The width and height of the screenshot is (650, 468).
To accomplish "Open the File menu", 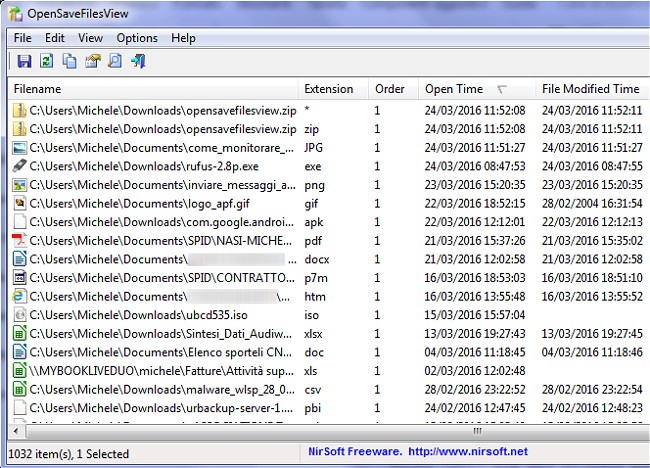I will pos(22,38).
